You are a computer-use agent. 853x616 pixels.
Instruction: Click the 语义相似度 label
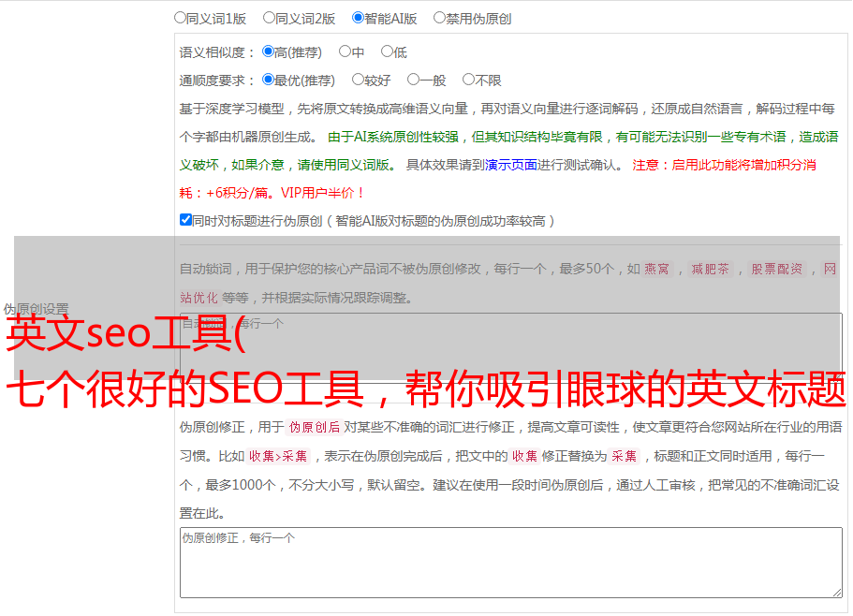pyautogui.click(x=217, y=52)
